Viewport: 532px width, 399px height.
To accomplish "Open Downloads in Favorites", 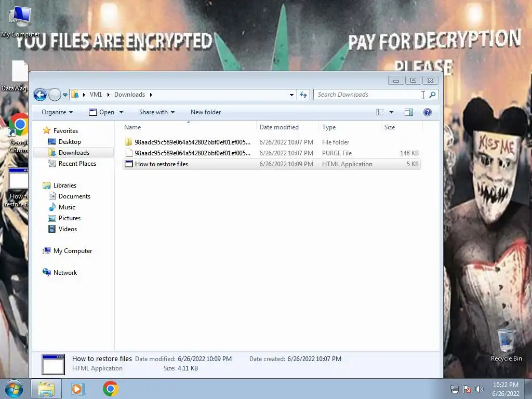I will (x=74, y=153).
